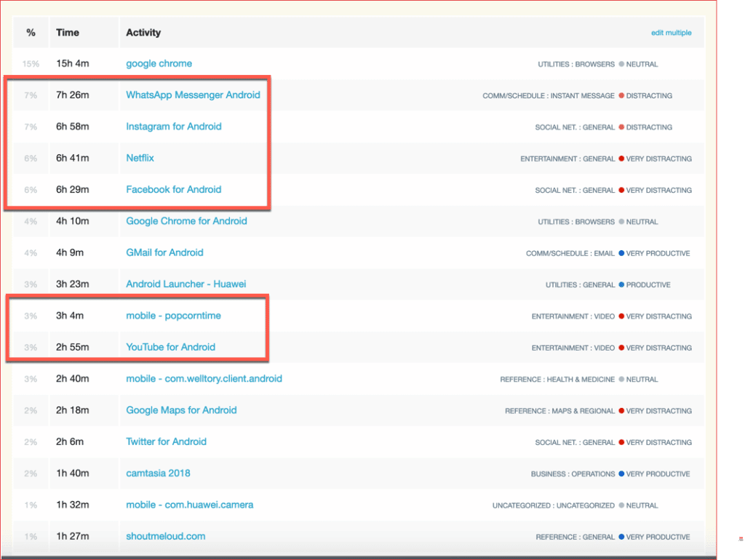Click red dot beside Netflix Very Distracting
This screenshot has height=560, width=745.
click(621, 159)
